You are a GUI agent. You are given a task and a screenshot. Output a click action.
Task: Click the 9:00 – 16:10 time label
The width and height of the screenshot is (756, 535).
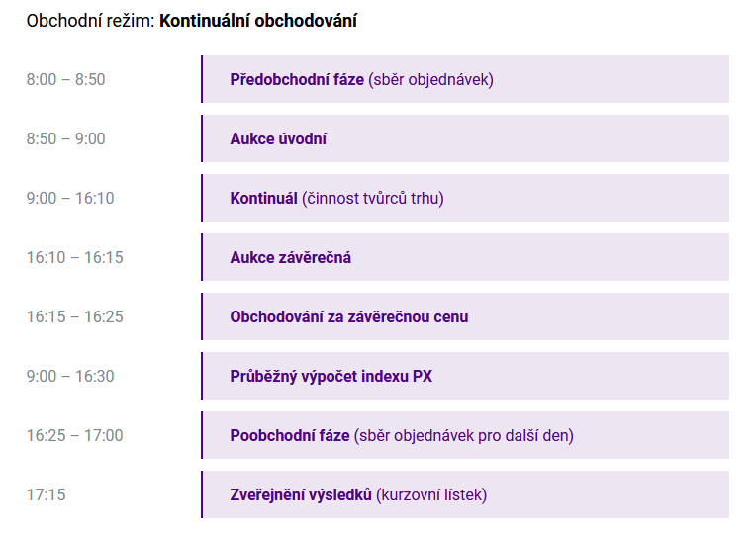(x=70, y=198)
